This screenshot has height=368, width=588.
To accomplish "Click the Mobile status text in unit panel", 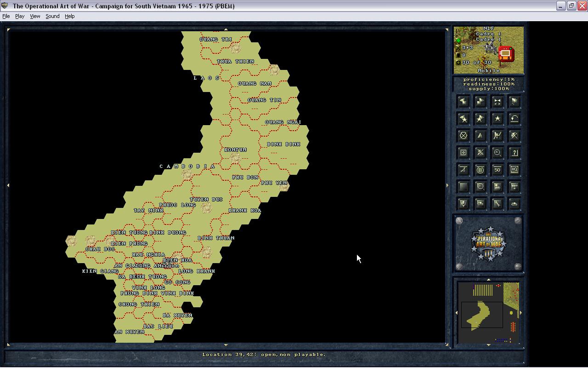I will pos(489,70).
